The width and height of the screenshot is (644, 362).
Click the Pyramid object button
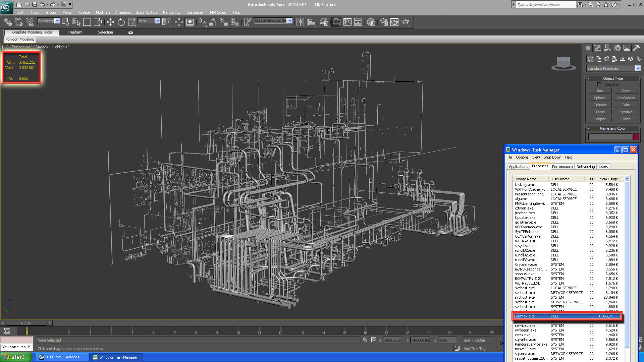coord(626,112)
